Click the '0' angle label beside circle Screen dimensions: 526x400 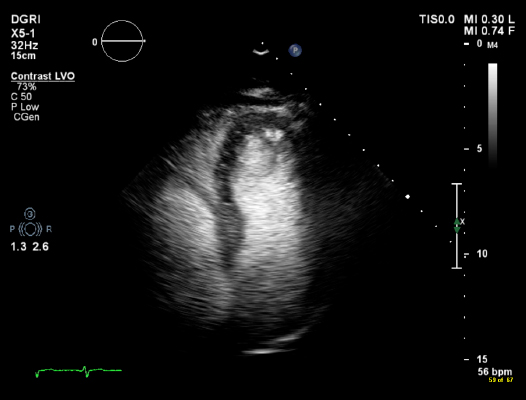click(x=95, y=42)
